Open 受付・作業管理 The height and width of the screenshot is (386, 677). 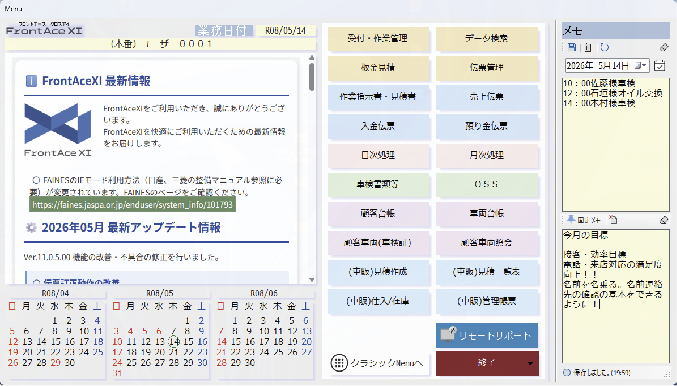(x=378, y=38)
